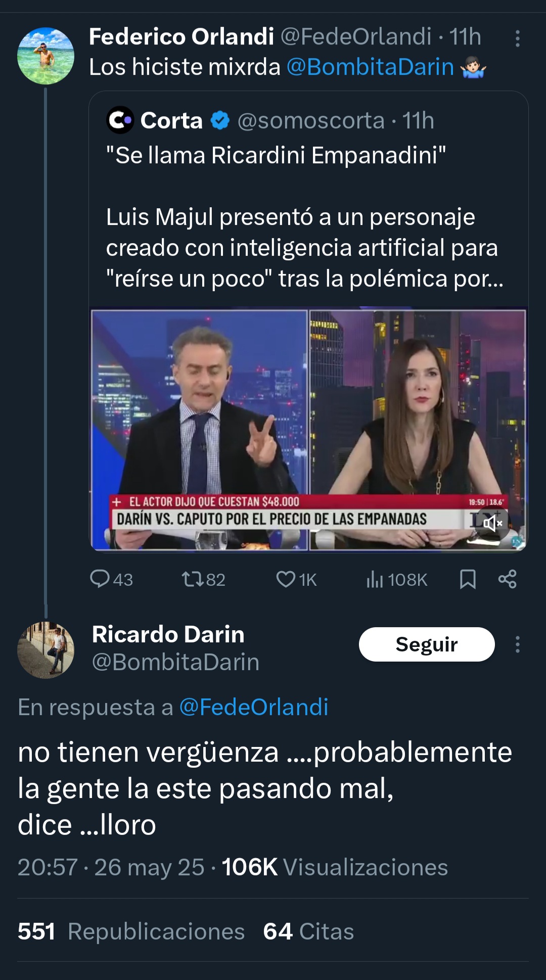Open Federico Orlandi's tweet options menu
This screenshot has width=546, height=980.
tap(517, 38)
